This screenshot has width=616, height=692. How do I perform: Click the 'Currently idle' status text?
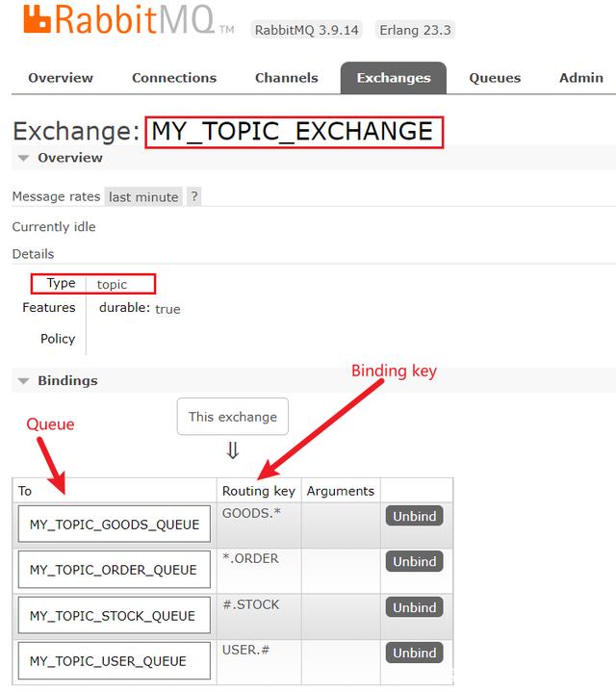(x=54, y=227)
